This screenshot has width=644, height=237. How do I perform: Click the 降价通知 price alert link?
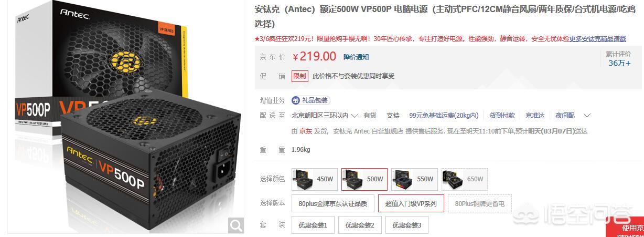356,57
